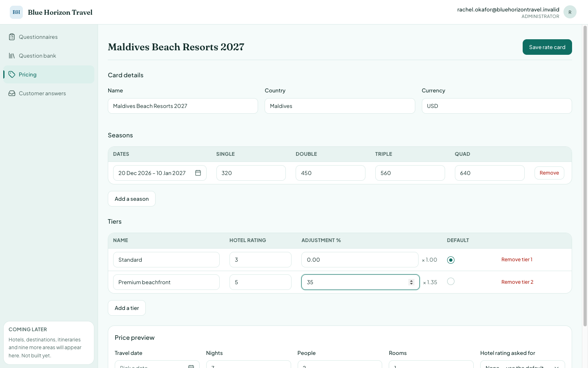Open Customer answers page

[x=49, y=93]
